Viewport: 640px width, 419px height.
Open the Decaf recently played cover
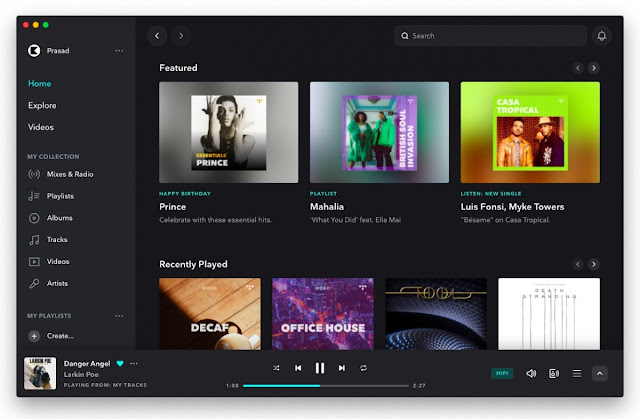pos(210,314)
